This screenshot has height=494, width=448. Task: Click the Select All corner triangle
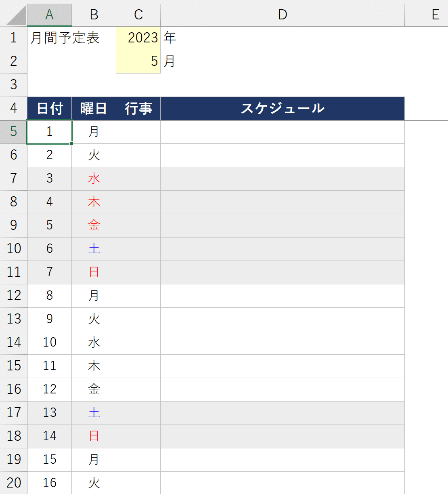(x=16, y=15)
